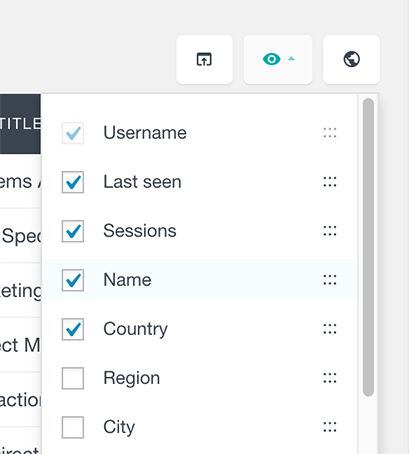
Task: Click the export icon button
Action: pyautogui.click(x=204, y=60)
